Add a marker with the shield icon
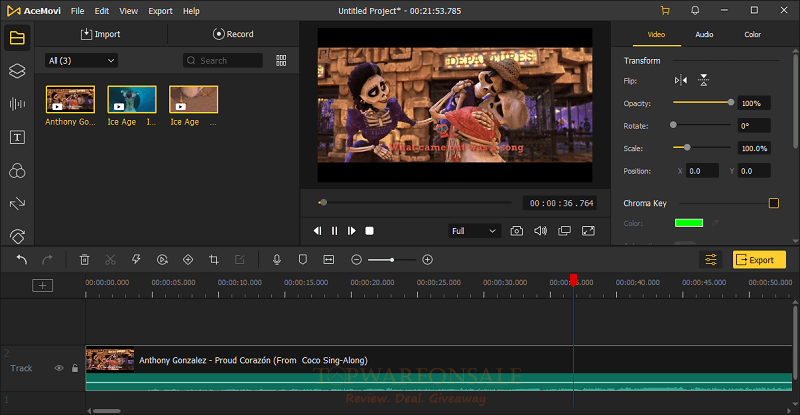 303,260
